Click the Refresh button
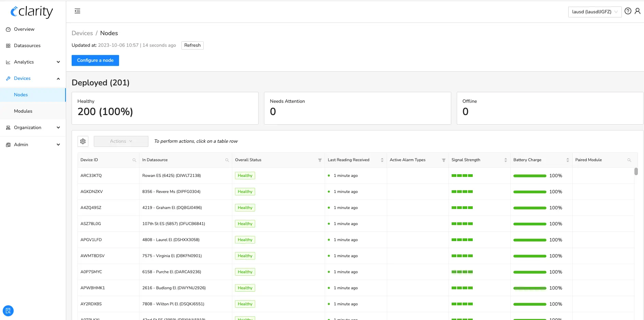Viewport: 644px width, 320px height. (x=192, y=45)
